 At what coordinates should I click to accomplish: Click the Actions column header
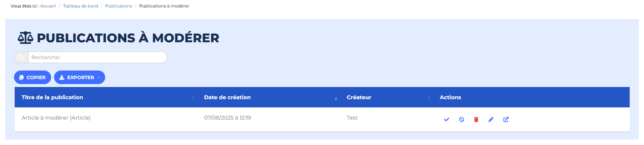pos(450,97)
